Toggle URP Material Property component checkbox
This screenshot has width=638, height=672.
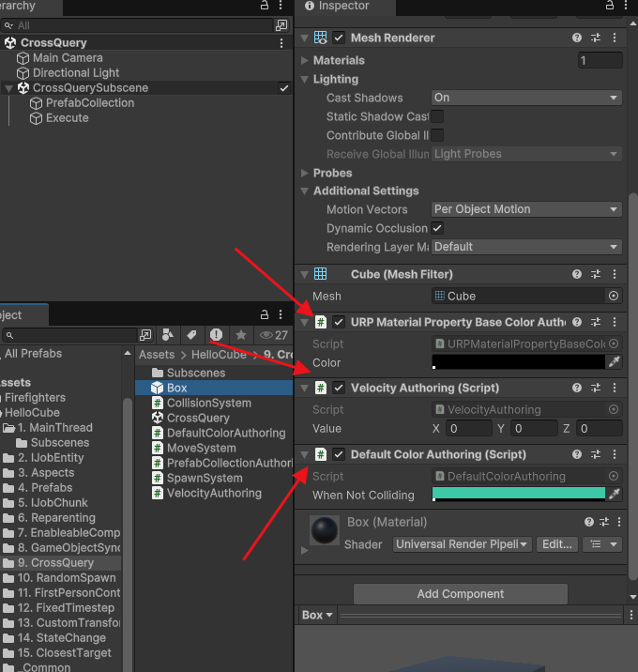click(339, 322)
